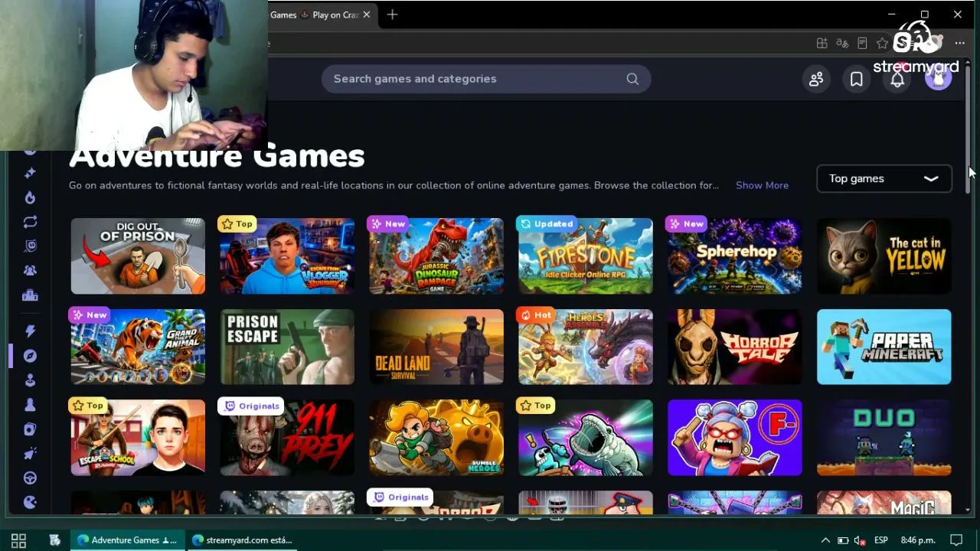Viewport: 980px width, 551px height.
Task: Open the notifications bell
Action: [897, 79]
